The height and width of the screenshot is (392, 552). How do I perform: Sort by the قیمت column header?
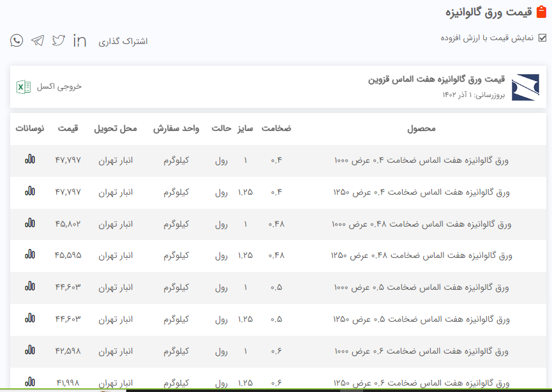(x=68, y=128)
